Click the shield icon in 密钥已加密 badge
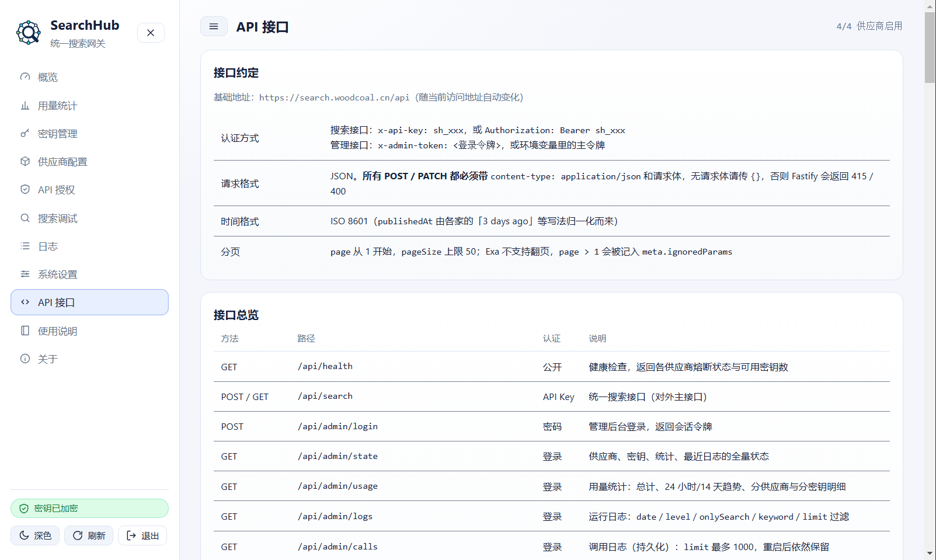The image size is (936, 560). click(24, 509)
